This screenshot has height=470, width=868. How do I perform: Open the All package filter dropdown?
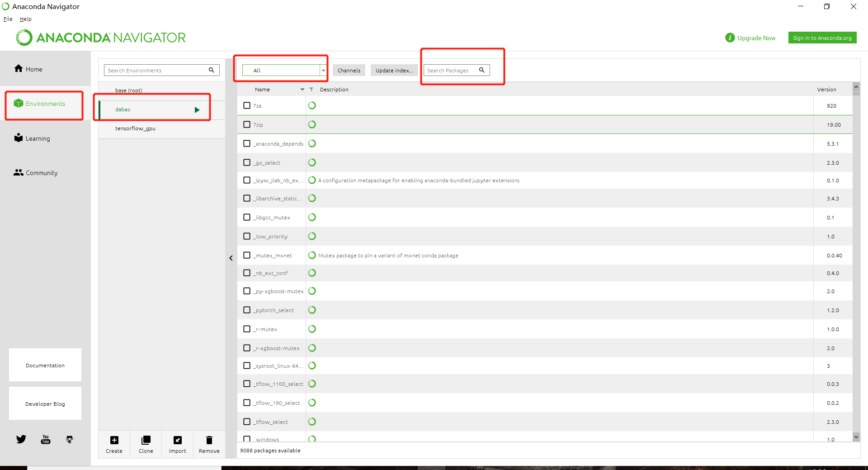pyautogui.click(x=284, y=70)
